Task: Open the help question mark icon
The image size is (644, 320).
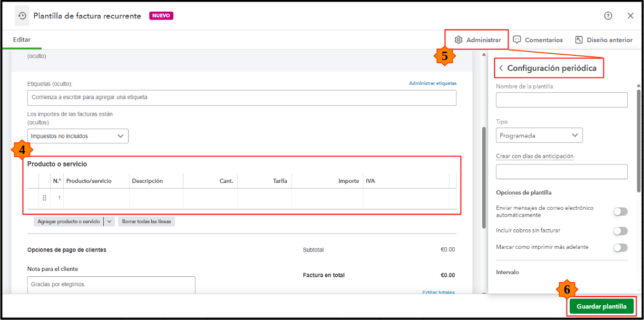Action: [x=608, y=16]
